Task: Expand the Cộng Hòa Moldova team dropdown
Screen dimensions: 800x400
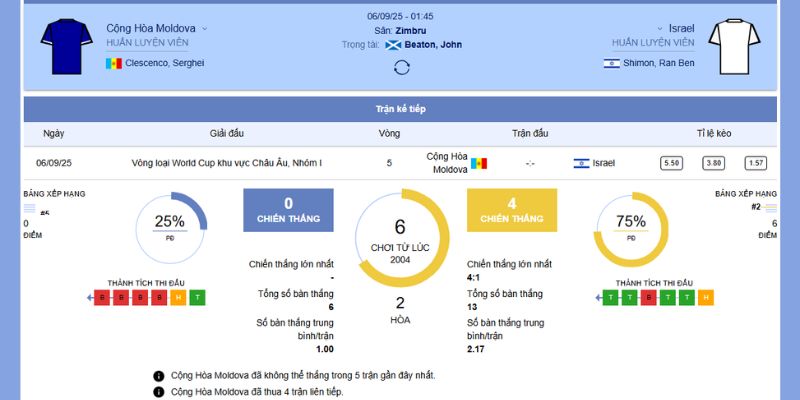Action: click(205, 29)
